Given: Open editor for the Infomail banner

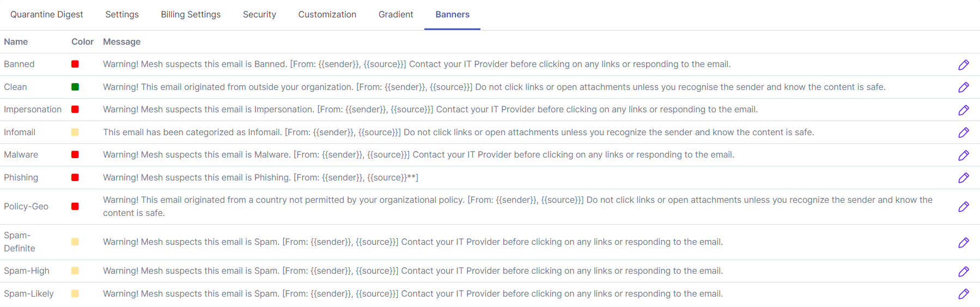Looking at the screenshot, I should pos(963,133).
